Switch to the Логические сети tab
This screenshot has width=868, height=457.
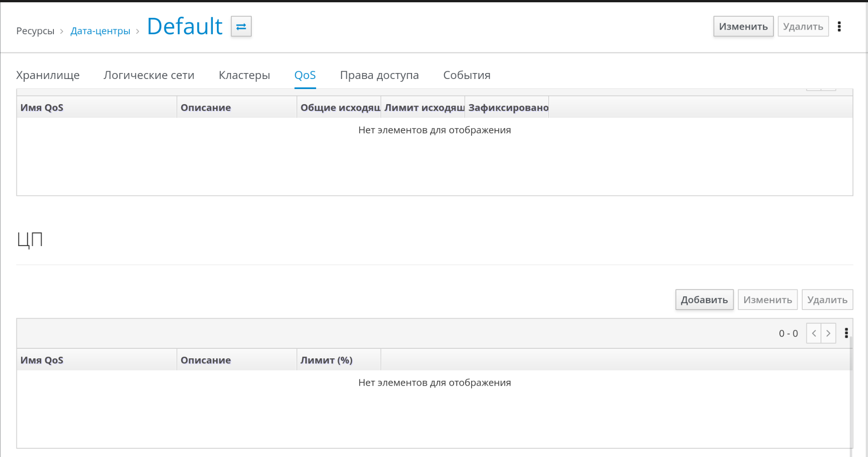click(x=149, y=75)
